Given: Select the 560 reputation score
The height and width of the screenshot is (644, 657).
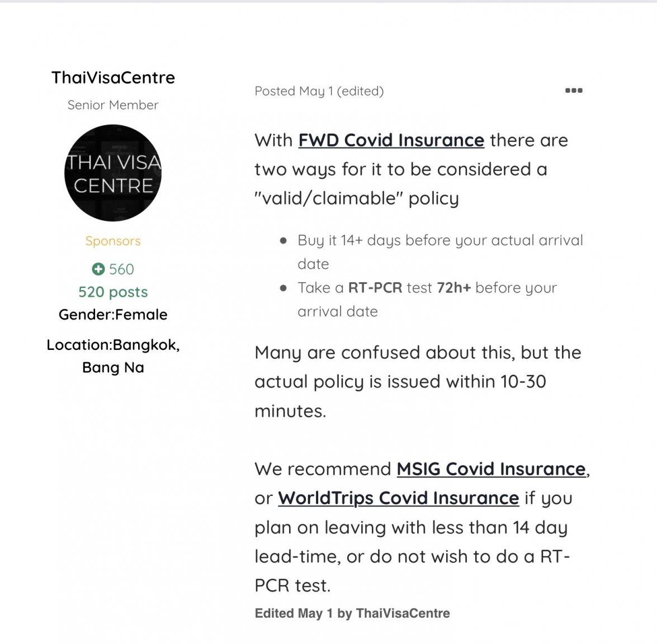Looking at the screenshot, I should point(121,269).
